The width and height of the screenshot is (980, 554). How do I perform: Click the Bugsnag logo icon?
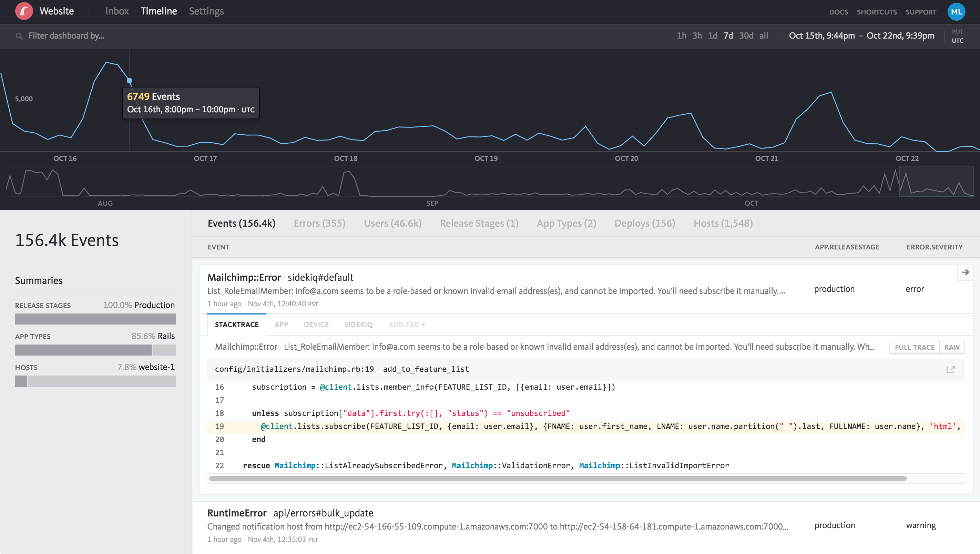[24, 11]
